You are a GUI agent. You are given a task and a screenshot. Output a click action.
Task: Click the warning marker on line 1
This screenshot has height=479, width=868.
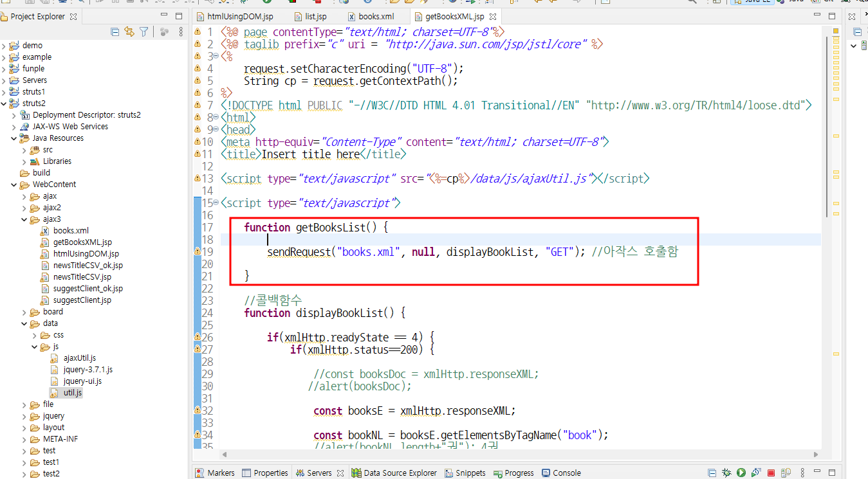tap(198, 32)
